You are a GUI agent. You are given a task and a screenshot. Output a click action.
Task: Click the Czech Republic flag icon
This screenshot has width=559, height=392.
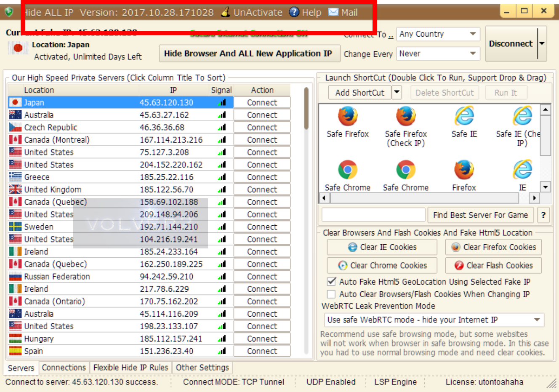tap(15, 127)
